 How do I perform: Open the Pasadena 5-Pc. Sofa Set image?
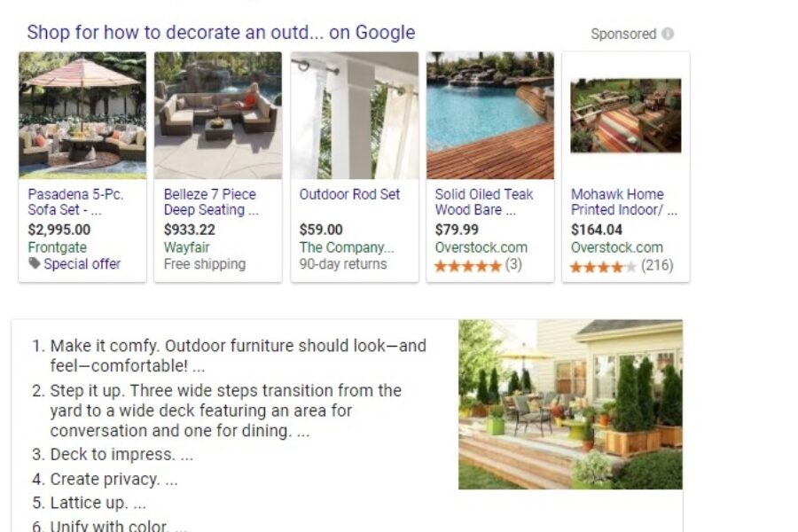coord(82,115)
